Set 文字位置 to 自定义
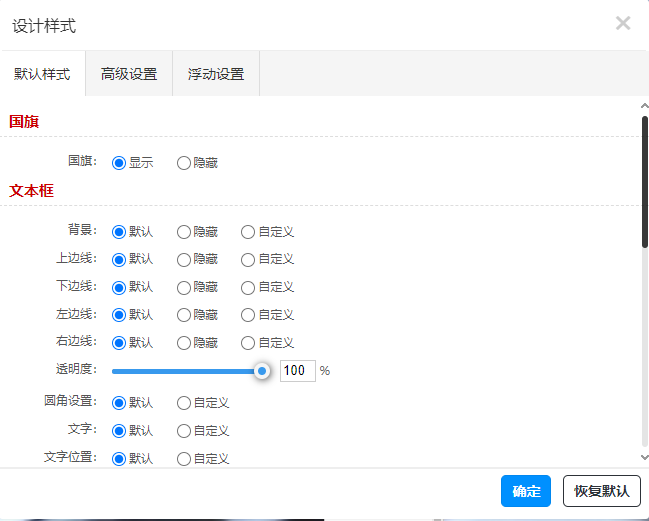 184,459
